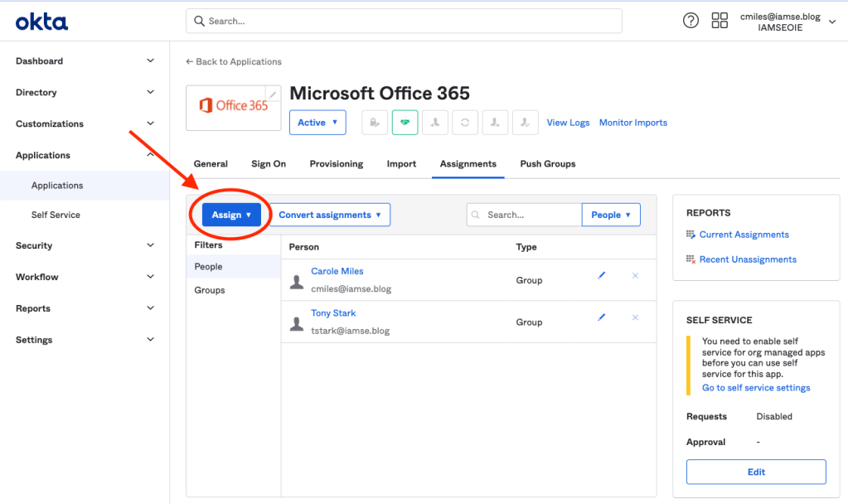The image size is (848, 504).
Task: Open the View Logs link
Action: [x=568, y=123]
